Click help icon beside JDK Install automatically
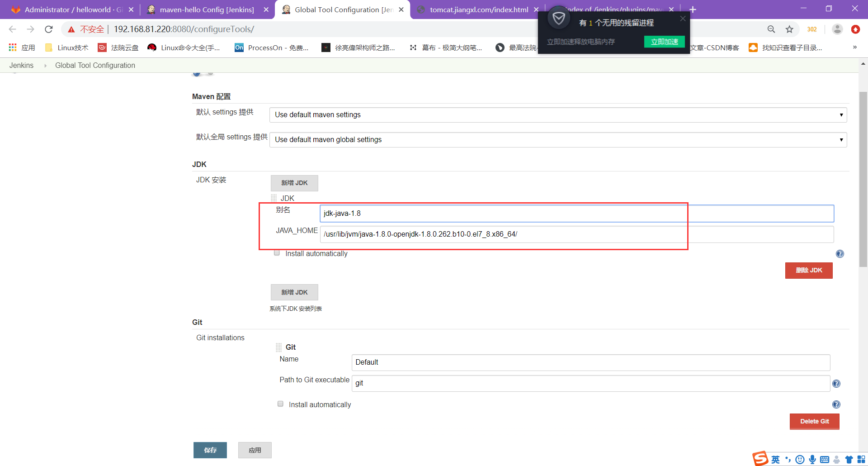 coord(840,254)
